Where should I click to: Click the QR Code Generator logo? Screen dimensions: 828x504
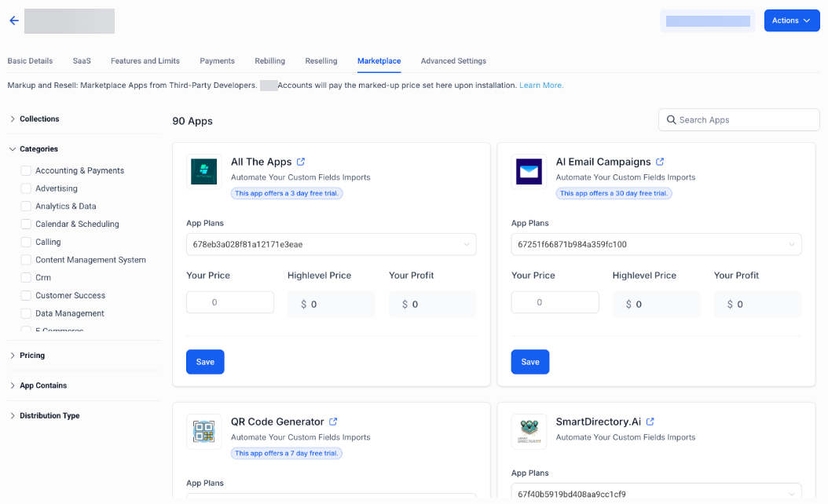tap(203, 431)
